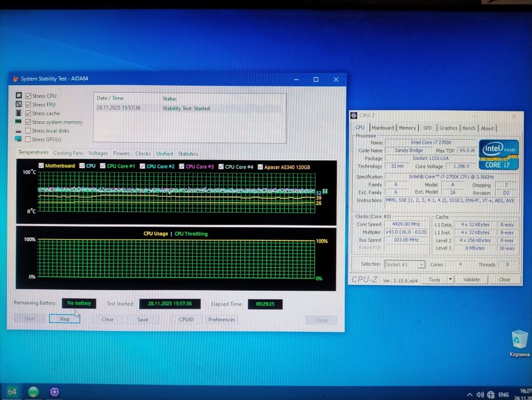Click the Elapsed Time 00:29:25 field
532x400 pixels.
[265, 304]
